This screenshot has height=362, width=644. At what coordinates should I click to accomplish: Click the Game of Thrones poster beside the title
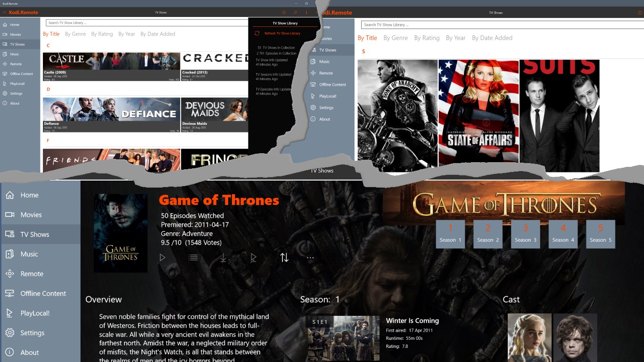pos(121,233)
